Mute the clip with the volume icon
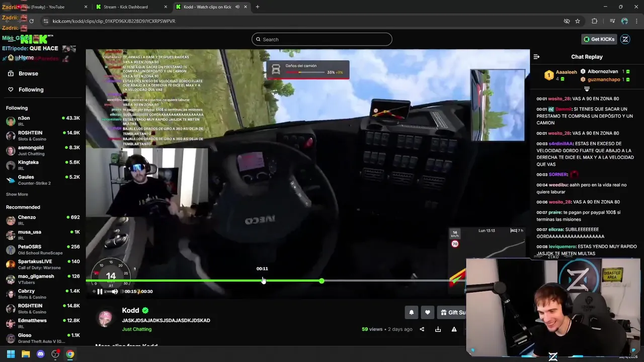Image resolution: width=644 pixels, height=362 pixels. [115, 292]
